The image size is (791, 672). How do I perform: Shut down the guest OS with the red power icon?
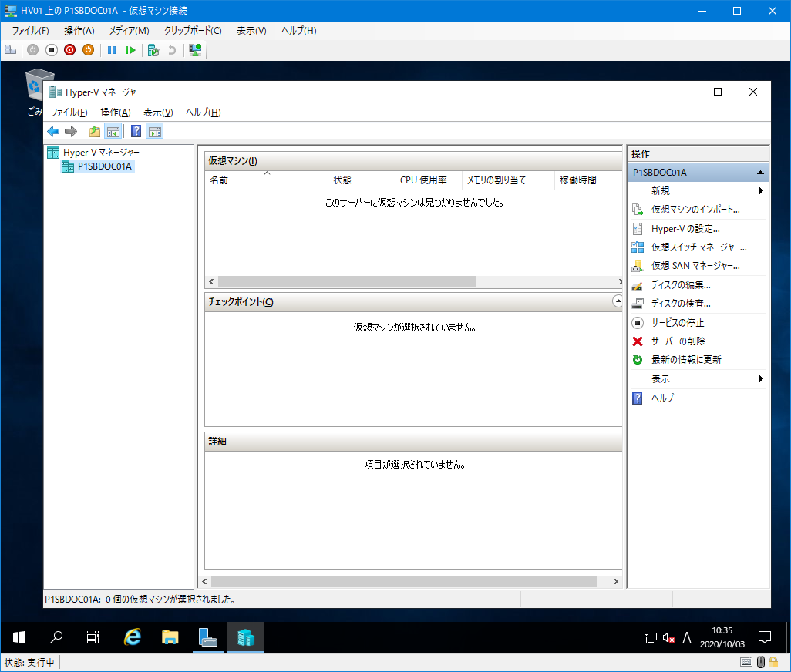69,49
